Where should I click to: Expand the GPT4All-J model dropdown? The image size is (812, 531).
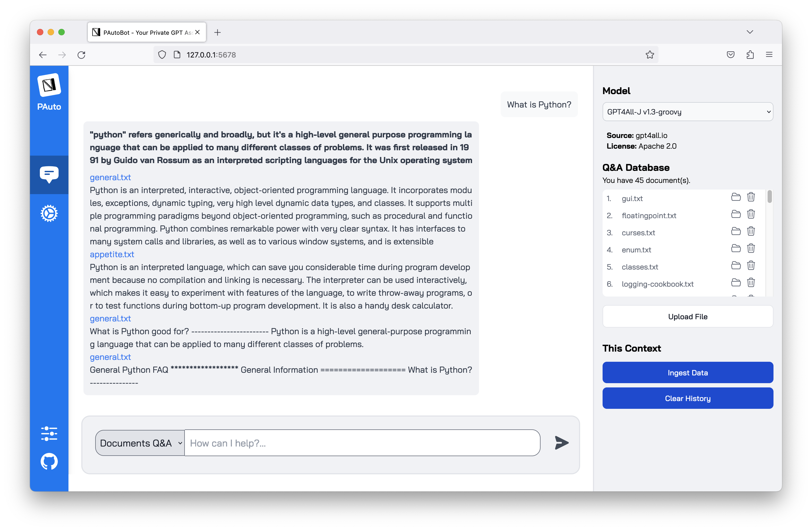pos(687,112)
